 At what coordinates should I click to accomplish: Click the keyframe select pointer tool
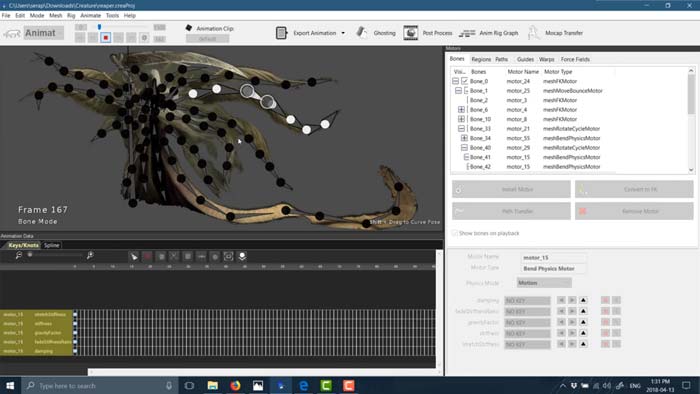point(133,256)
